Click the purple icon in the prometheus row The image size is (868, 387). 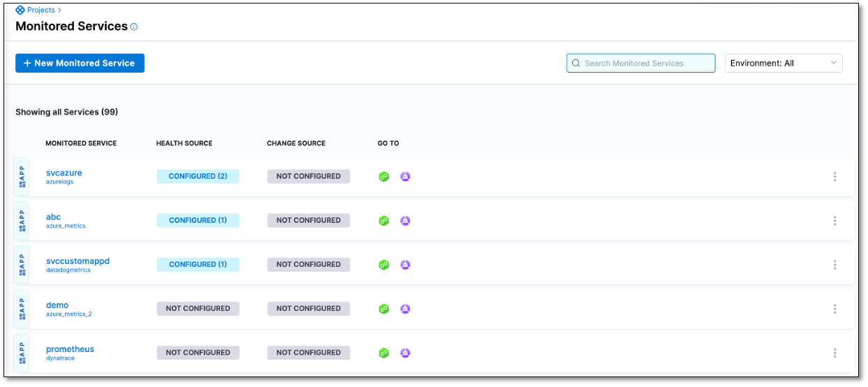point(405,353)
